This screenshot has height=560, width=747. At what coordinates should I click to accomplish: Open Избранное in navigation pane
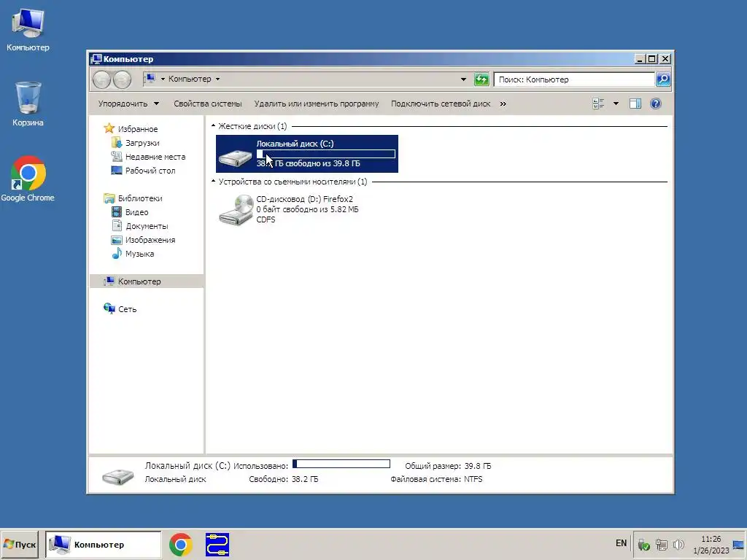[x=138, y=129]
